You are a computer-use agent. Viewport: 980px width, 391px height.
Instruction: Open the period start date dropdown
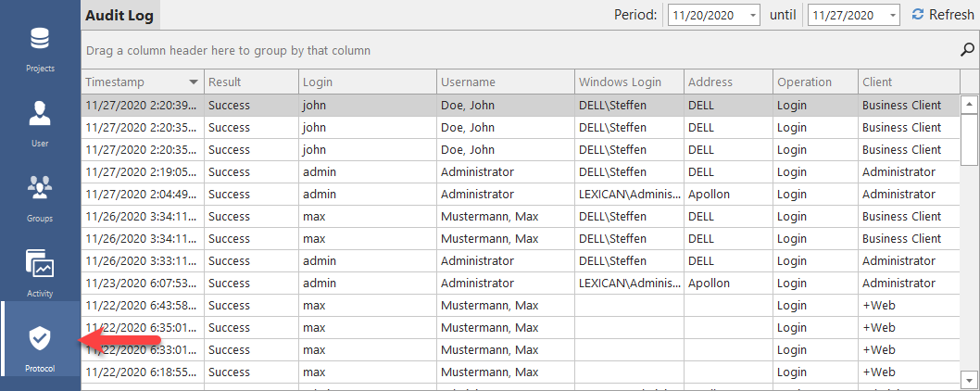(751, 16)
